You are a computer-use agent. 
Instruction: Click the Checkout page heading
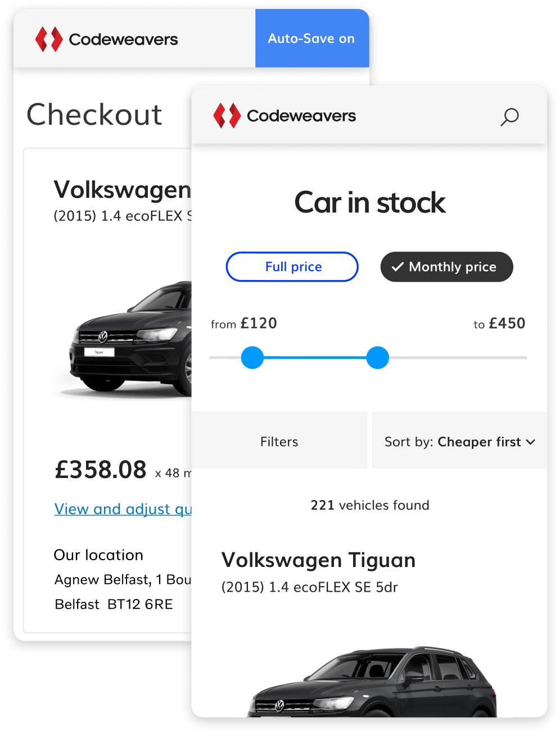pyautogui.click(x=94, y=115)
